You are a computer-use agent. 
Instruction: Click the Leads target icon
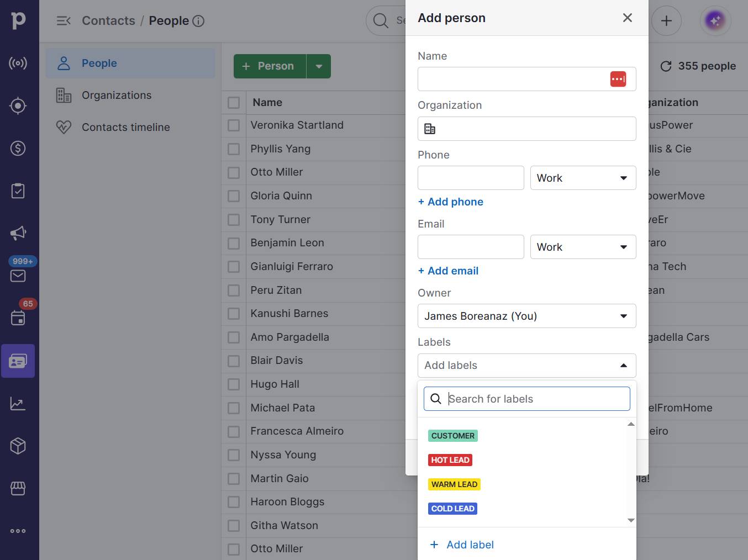(x=18, y=105)
